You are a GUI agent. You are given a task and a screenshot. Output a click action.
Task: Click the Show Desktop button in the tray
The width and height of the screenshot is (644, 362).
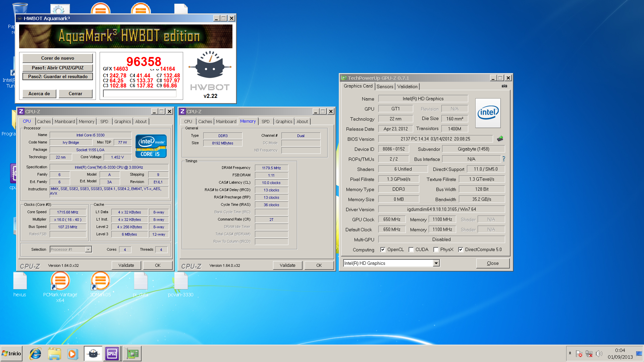pos(639,354)
